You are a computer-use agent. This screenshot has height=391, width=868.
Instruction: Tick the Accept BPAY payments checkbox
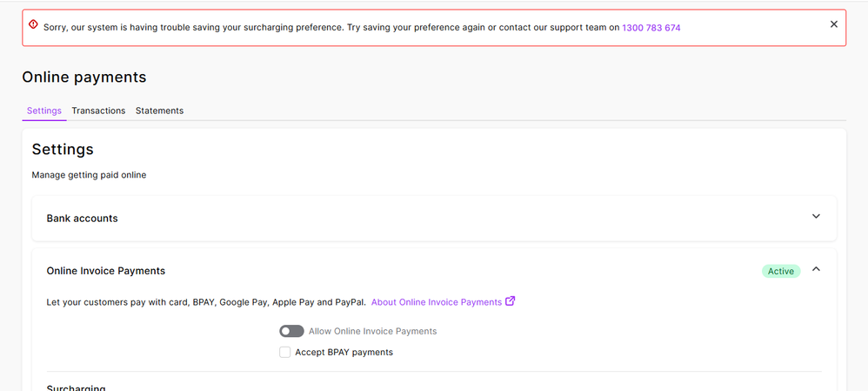pos(284,352)
